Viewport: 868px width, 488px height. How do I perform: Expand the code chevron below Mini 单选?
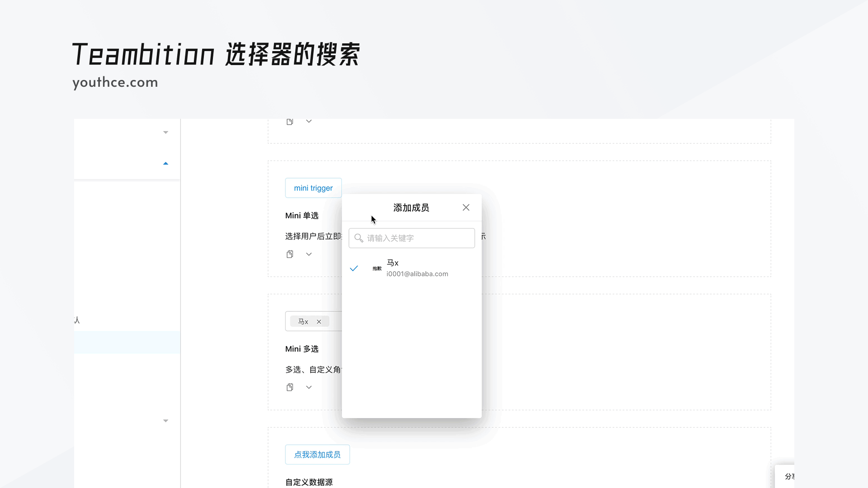tap(309, 254)
